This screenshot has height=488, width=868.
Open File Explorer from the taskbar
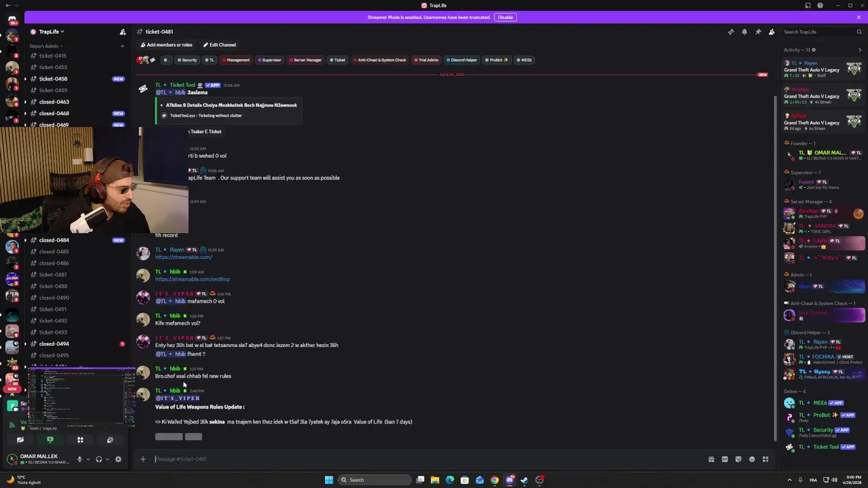click(x=435, y=480)
